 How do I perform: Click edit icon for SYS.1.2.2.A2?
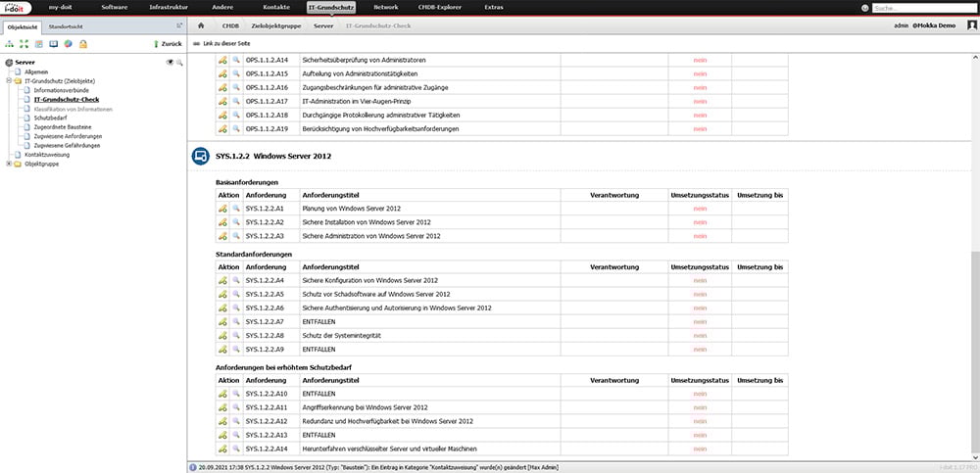(x=222, y=222)
